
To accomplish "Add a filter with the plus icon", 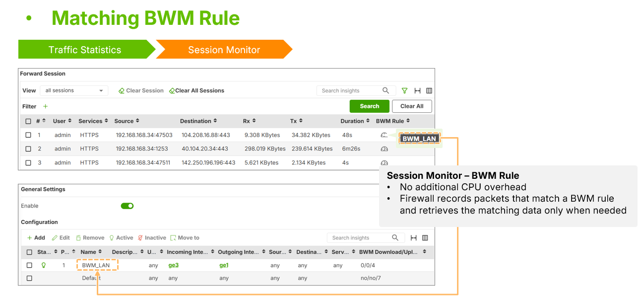I will (45, 106).
